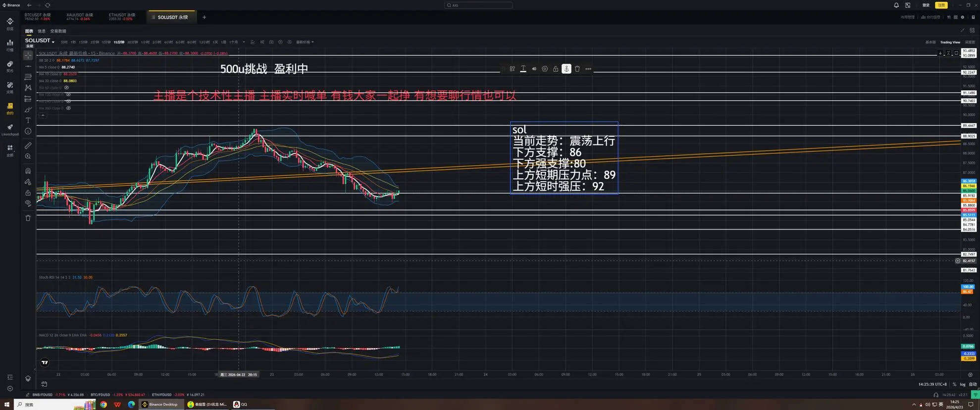Expand more timeframe intervals dropdown arrow
Screen dimensions: 980x410
244,42
